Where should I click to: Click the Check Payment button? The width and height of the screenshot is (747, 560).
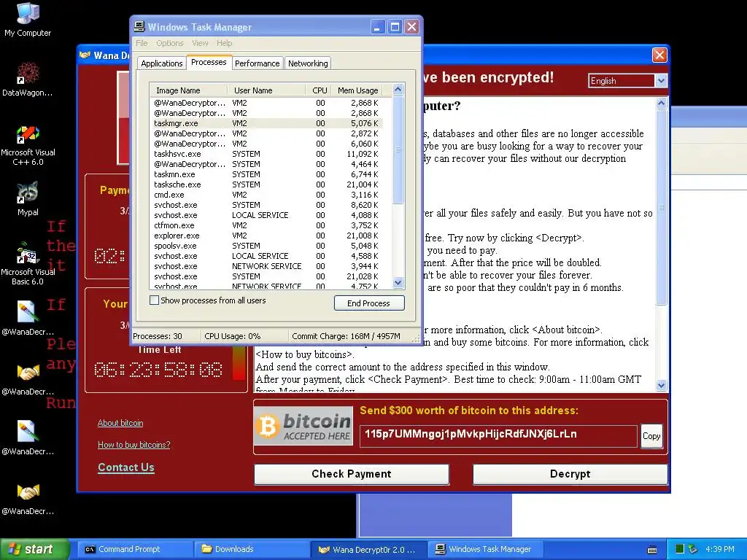[352, 474]
